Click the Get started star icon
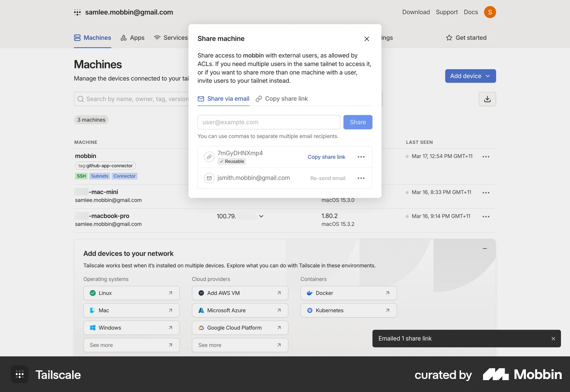This screenshot has height=392, width=570. [x=449, y=38]
